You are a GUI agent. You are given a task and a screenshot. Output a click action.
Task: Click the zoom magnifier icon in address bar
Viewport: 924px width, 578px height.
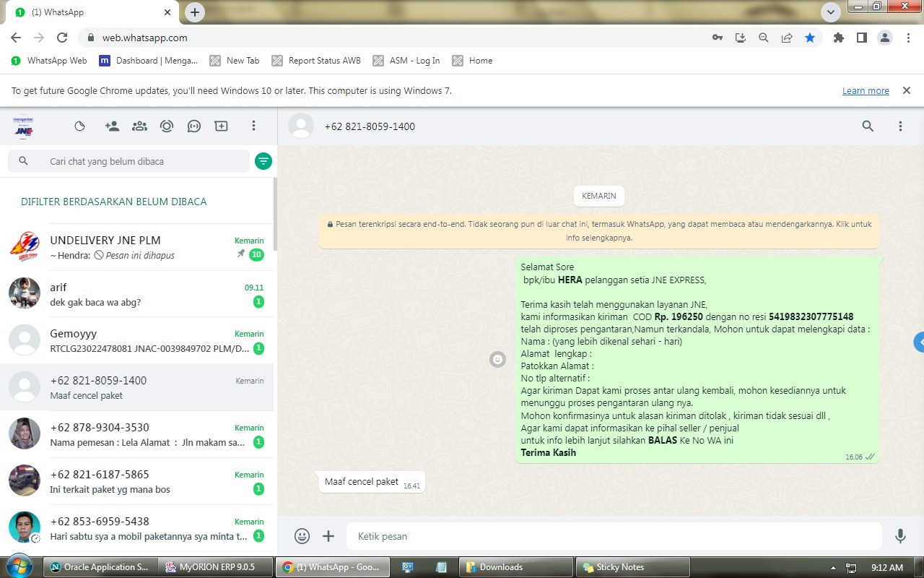coord(764,38)
